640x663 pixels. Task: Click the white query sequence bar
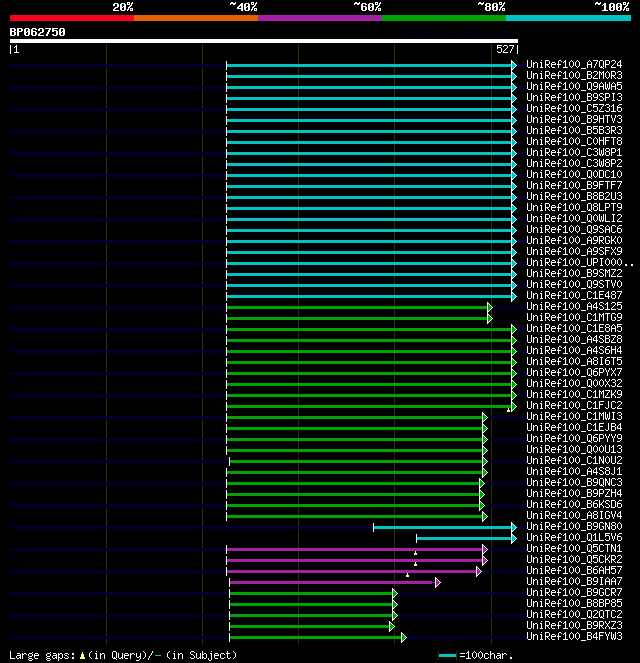(x=264, y=41)
